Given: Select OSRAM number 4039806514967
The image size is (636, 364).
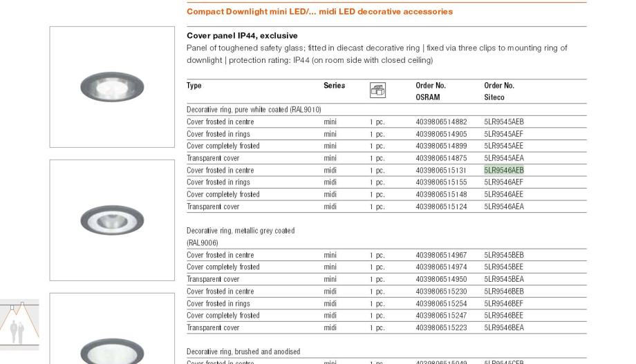Looking at the screenshot, I should pyautogui.click(x=441, y=255).
